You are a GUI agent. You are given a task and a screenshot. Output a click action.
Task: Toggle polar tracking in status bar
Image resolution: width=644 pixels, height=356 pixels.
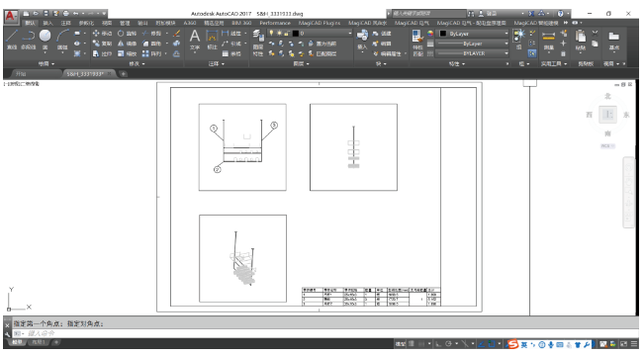point(448,344)
